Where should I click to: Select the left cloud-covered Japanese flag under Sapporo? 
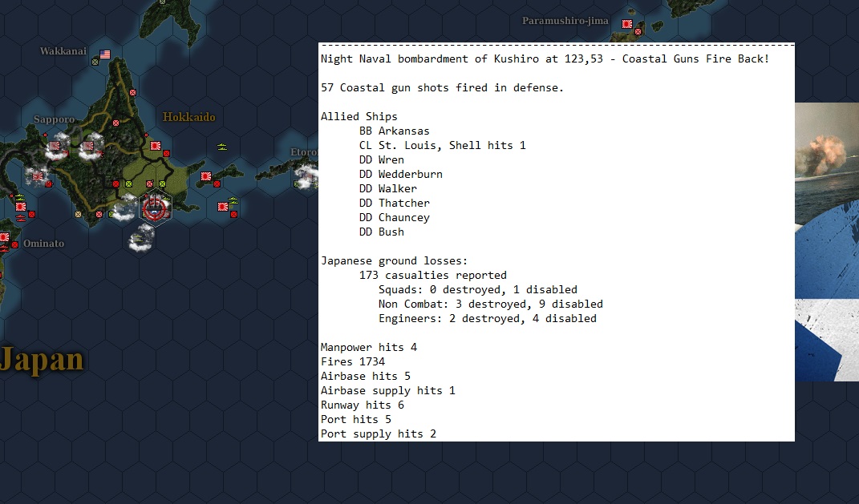(55, 146)
